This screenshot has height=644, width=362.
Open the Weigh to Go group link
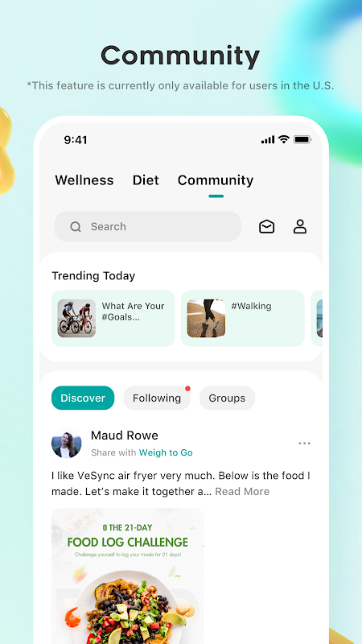(166, 452)
